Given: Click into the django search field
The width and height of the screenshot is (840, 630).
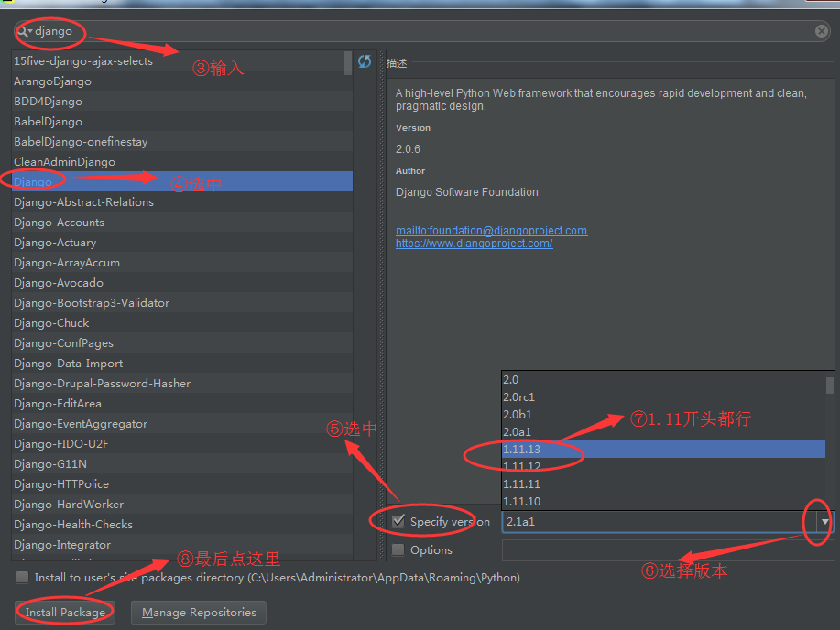Looking at the screenshot, I should coord(423,31).
